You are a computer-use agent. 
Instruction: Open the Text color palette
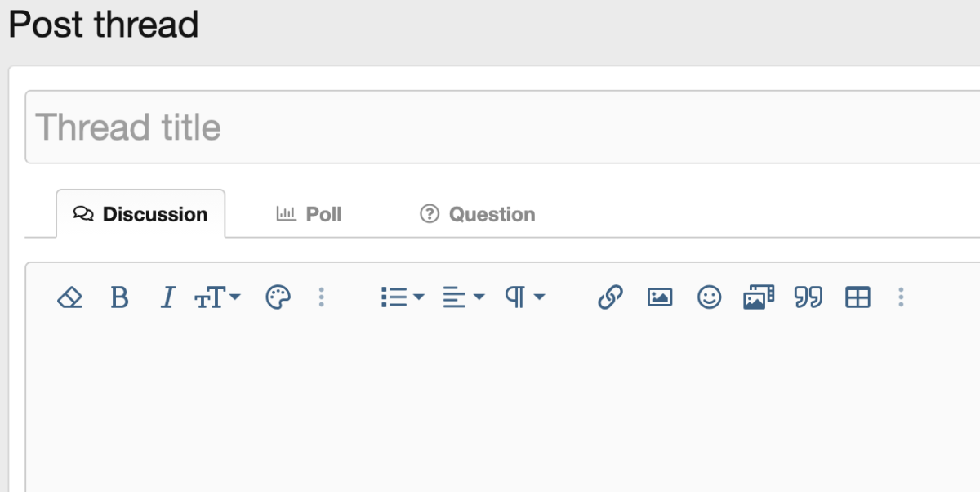(278, 297)
